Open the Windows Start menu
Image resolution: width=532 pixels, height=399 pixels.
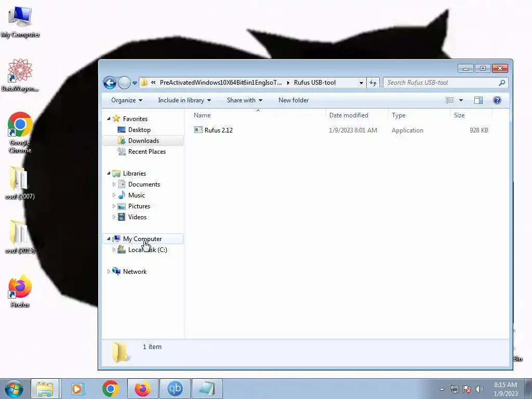click(14, 389)
